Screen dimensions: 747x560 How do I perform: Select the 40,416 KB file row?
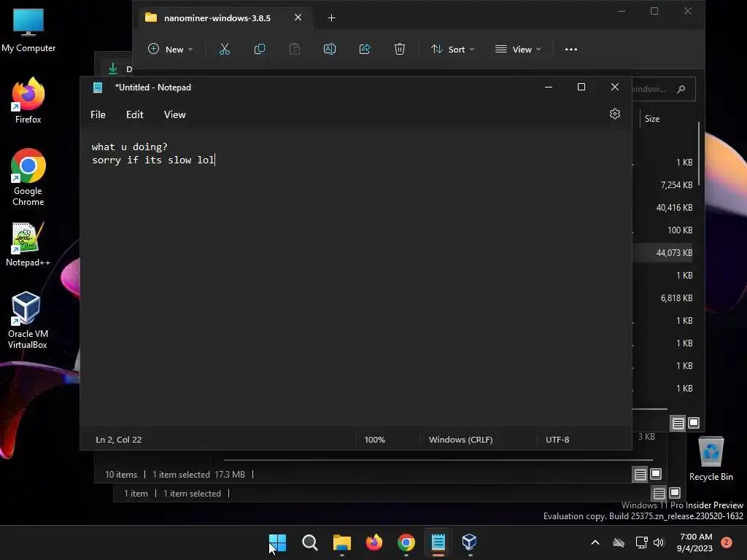point(662,208)
